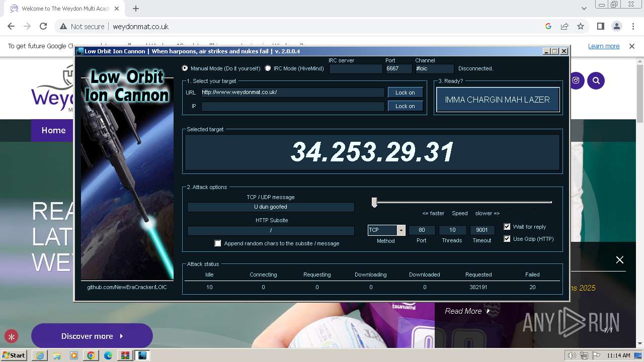Click the volume speaker tray icon
Screen dimensions: 644x362
click(x=572, y=355)
